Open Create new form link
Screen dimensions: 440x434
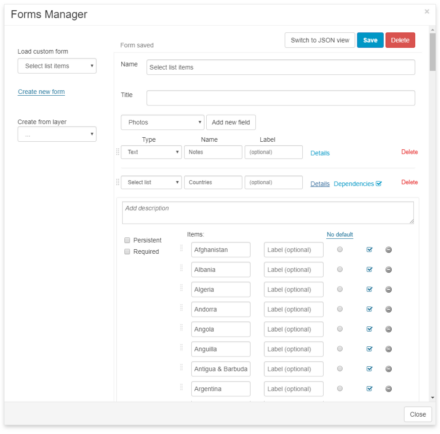(41, 92)
